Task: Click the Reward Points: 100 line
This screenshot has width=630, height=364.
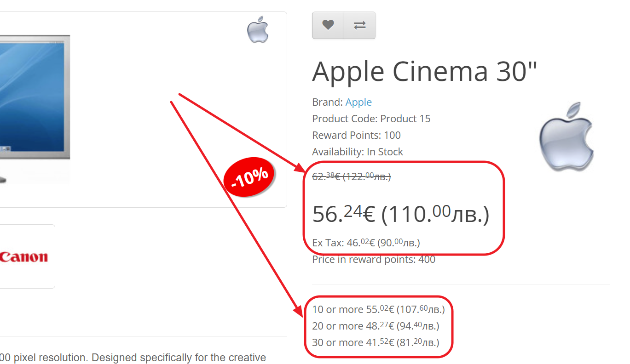Action: [x=356, y=135]
